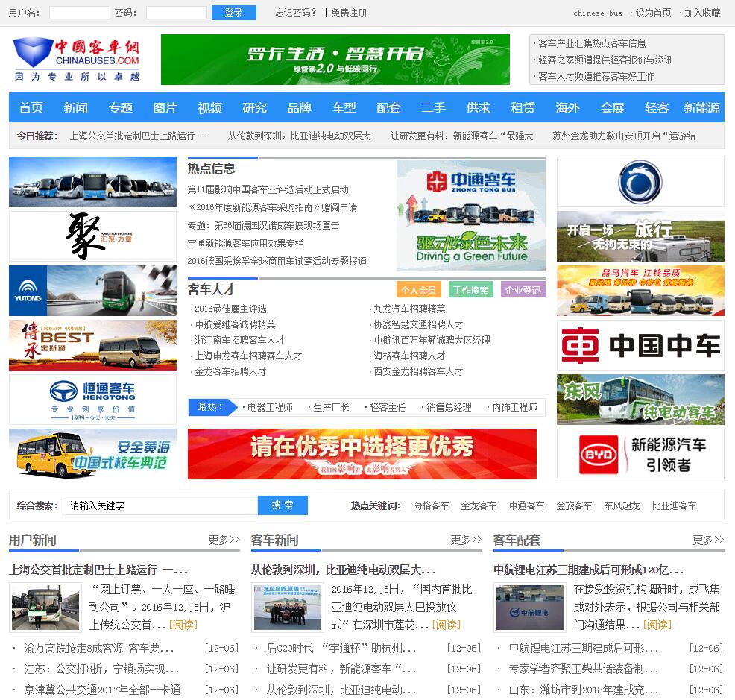
Task: Open recommended item 苏州金龙助力鞍山安顺
Action: (x=624, y=136)
